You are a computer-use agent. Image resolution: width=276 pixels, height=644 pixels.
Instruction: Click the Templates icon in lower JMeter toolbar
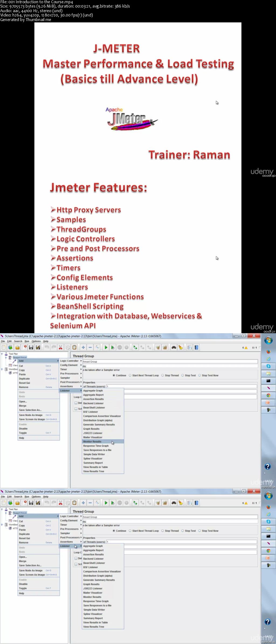click(x=10, y=503)
